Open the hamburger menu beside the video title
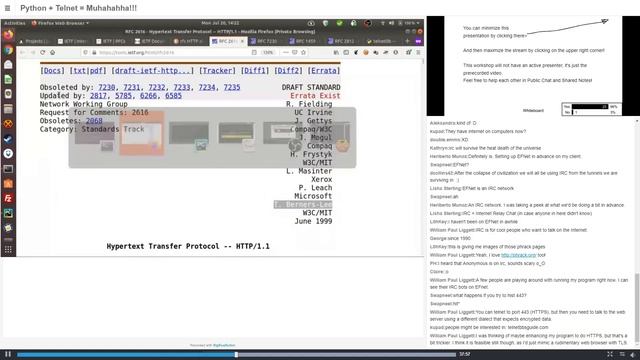 click(7, 8)
